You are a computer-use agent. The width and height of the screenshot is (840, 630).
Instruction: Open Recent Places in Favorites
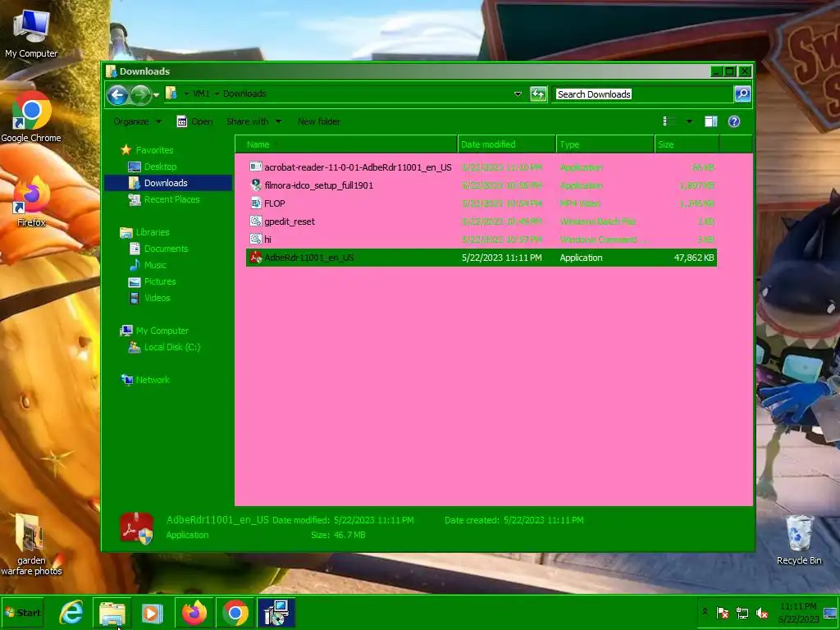click(x=164, y=199)
